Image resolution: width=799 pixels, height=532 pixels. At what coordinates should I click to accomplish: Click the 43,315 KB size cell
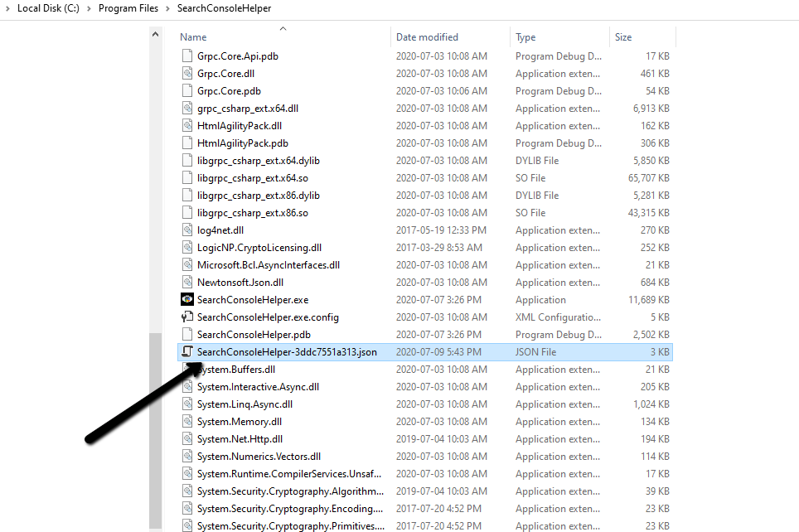(649, 212)
